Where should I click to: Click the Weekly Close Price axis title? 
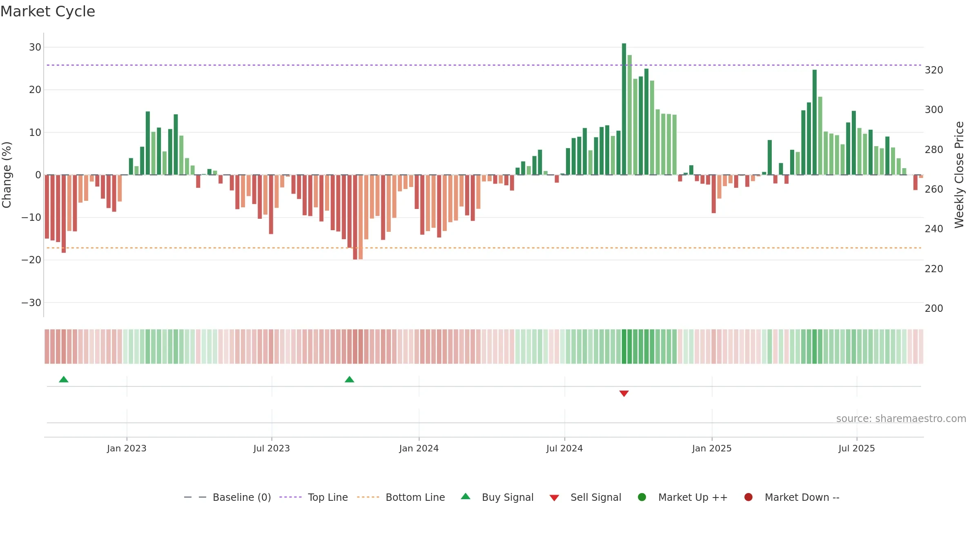coord(959,175)
